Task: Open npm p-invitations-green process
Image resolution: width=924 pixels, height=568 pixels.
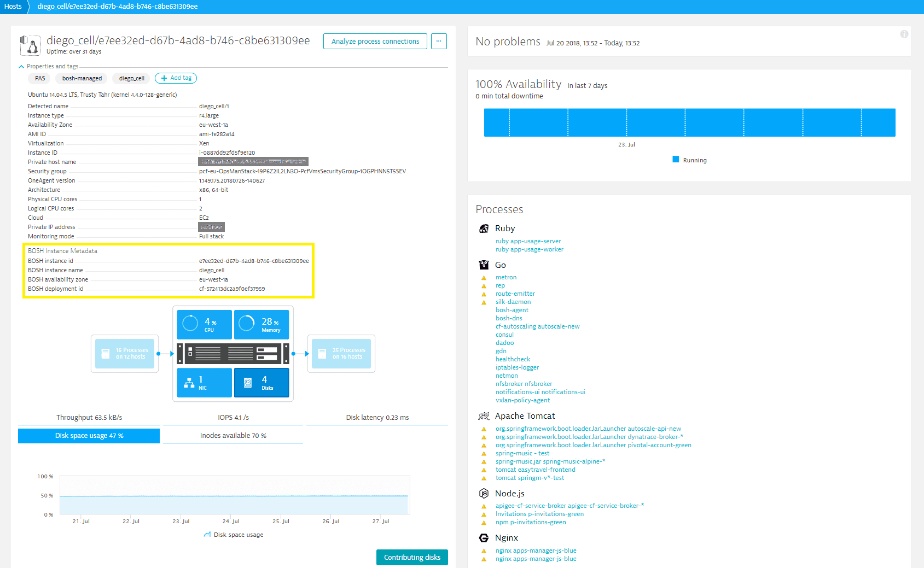Action: [x=531, y=522]
